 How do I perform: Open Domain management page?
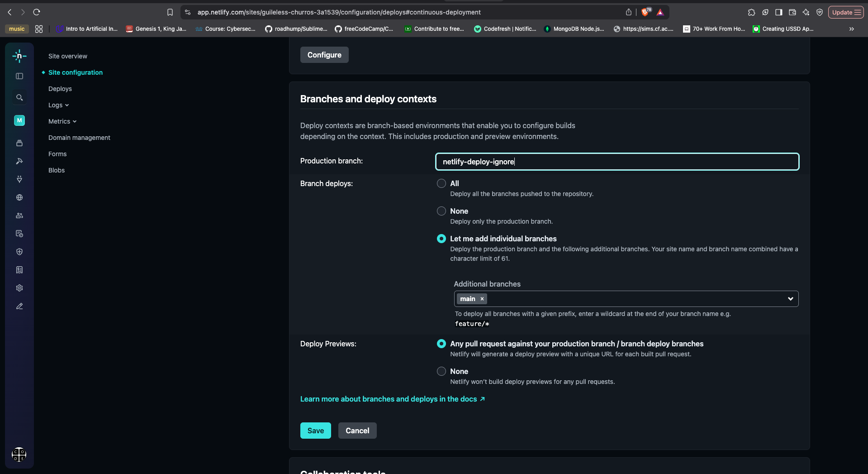click(79, 138)
